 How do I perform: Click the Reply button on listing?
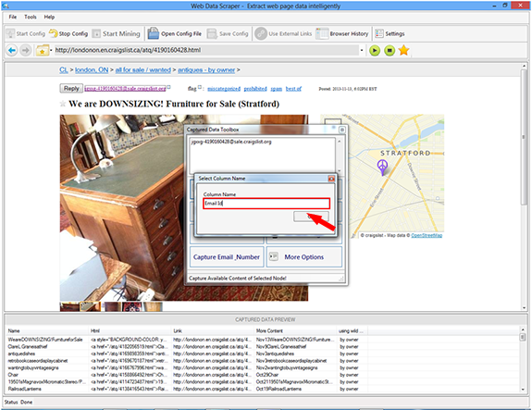pos(71,88)
